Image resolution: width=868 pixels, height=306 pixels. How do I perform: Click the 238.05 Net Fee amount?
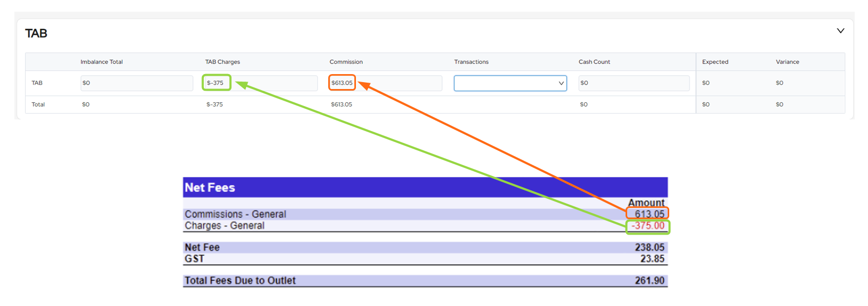click(650, 247)
